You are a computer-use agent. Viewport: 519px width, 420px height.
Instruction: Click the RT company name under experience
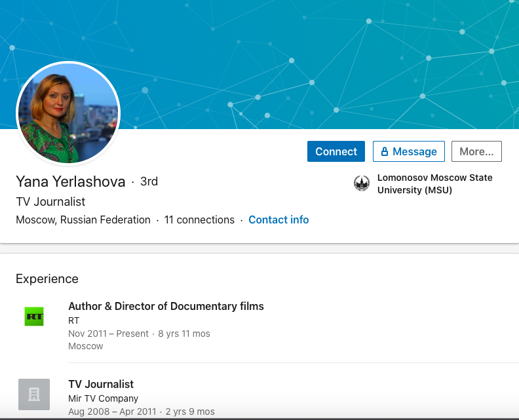click(74, 320)
